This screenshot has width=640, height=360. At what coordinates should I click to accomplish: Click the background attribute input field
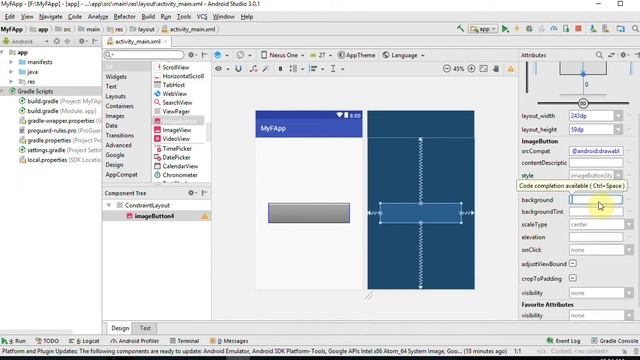[x=596, y=200]
